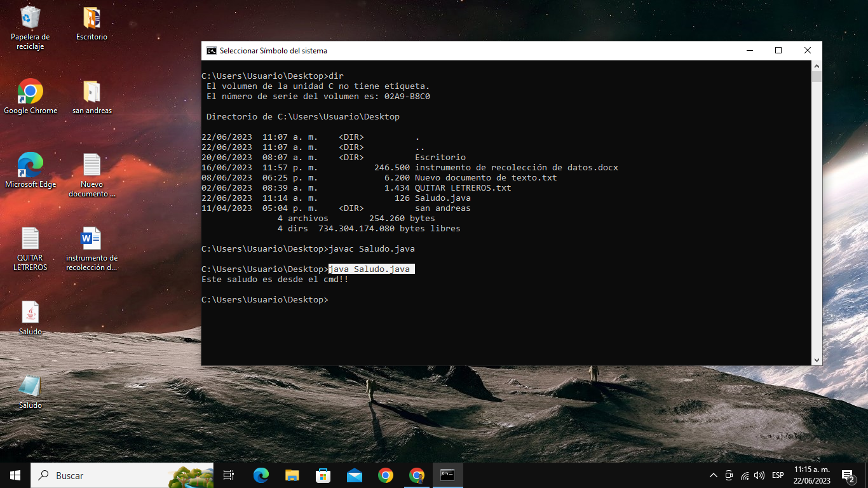Open the Chrome taskbar icon next to Mail
The width and height of the screenshot is (868, 488).
coord(385,475)
